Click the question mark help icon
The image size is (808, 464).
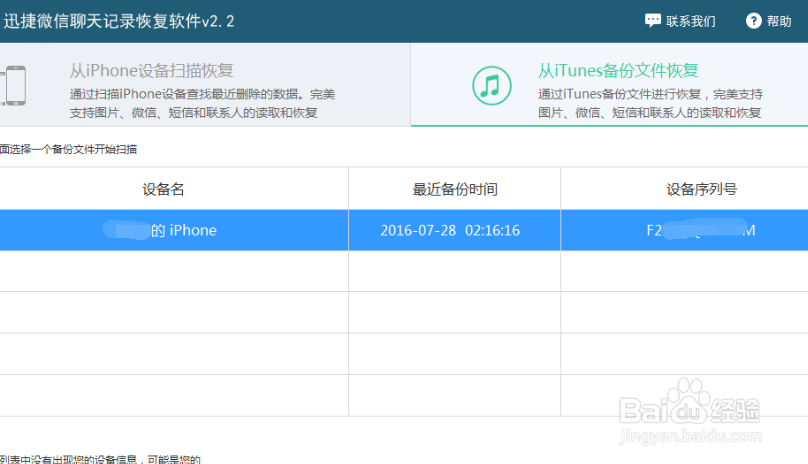[753, 21]
